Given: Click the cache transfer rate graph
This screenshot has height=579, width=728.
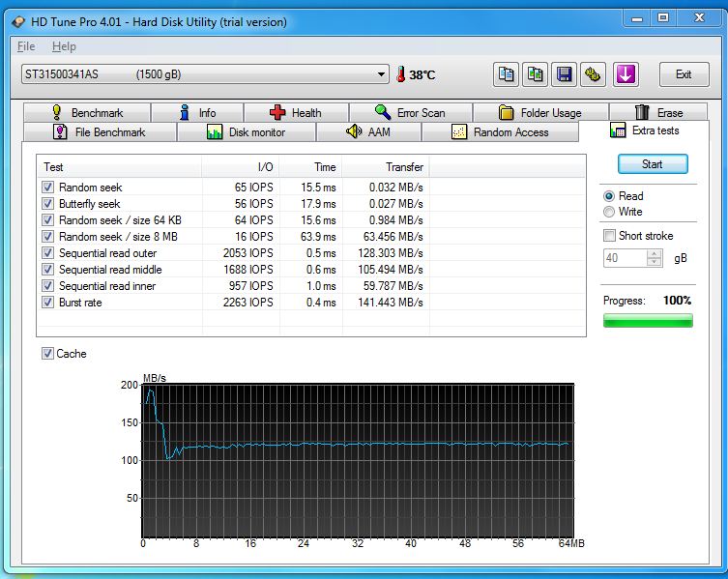Looking at the screenshot, I should [358, 461].
